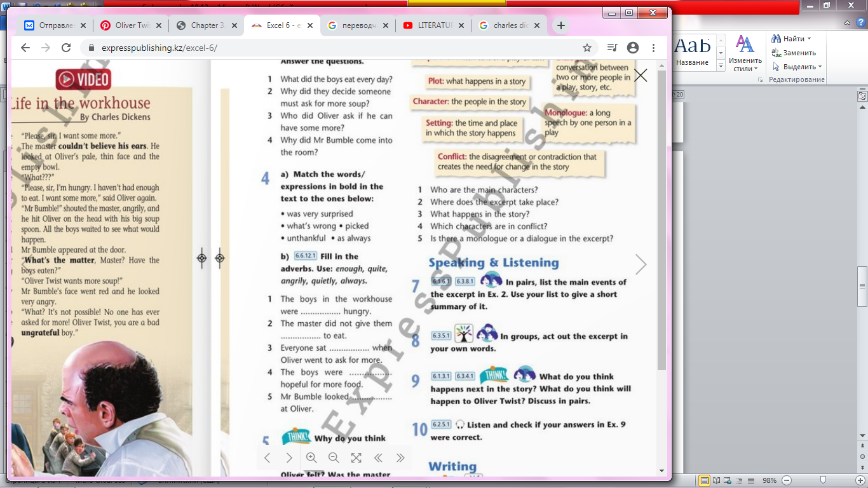Open Изменить стили dropdown in Word
The height and width of the screenshot is (488, 868).
745,53
